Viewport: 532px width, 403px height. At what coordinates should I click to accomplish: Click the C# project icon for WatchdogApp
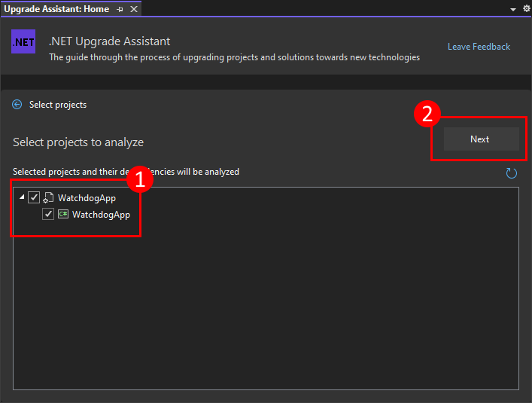click(63, 214)
